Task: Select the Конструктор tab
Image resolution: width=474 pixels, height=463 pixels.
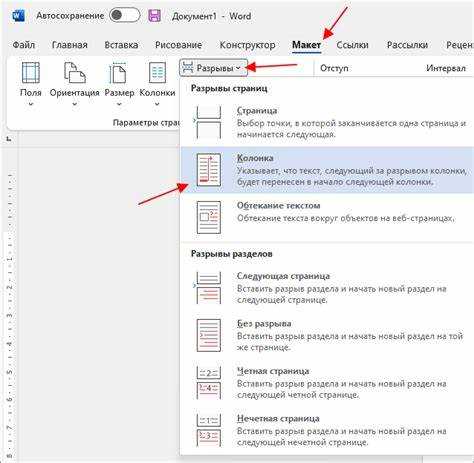Action: 247,45
